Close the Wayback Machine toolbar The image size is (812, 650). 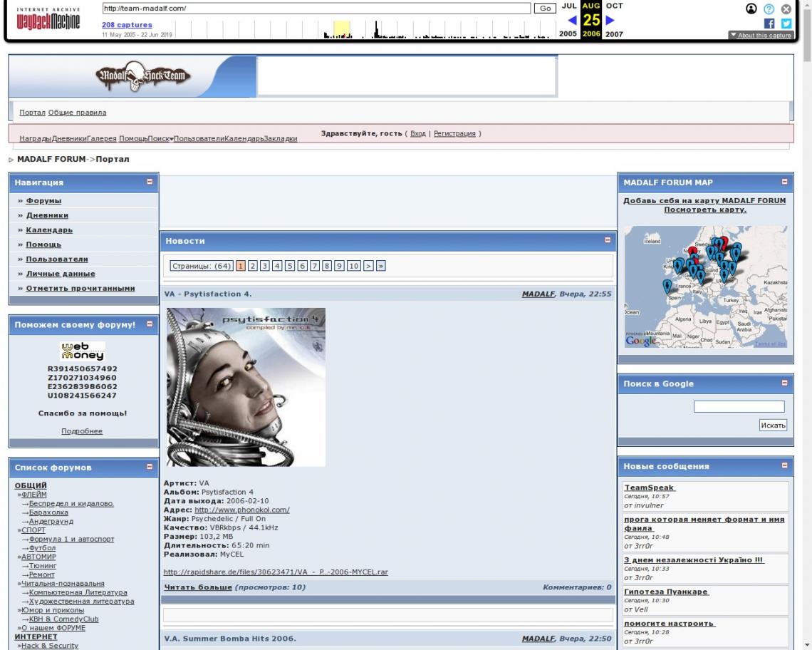[x=786, y=9]
